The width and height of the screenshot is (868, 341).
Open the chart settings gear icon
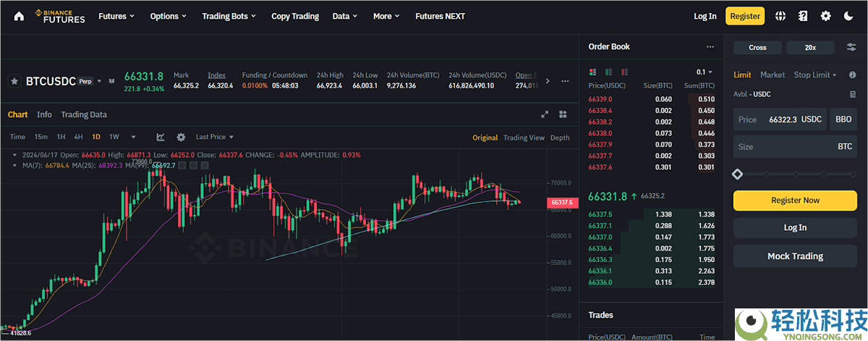[x=181, y=137]
